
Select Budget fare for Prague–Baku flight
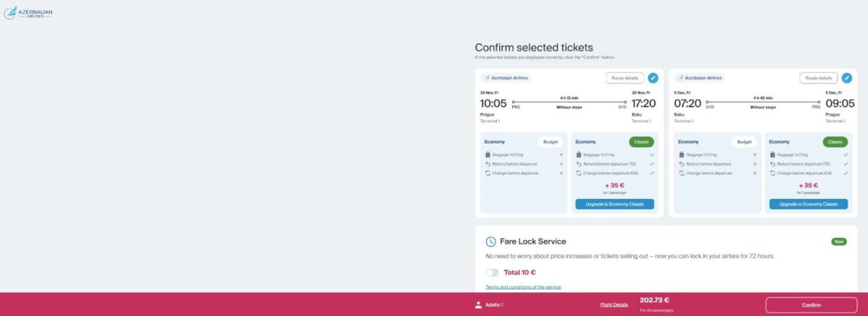[x=550, y=142]
